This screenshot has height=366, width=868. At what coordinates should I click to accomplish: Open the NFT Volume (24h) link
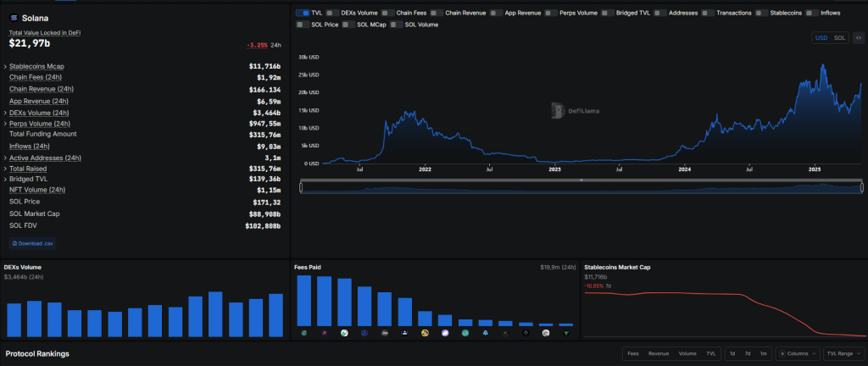click(x=37, y=190)
